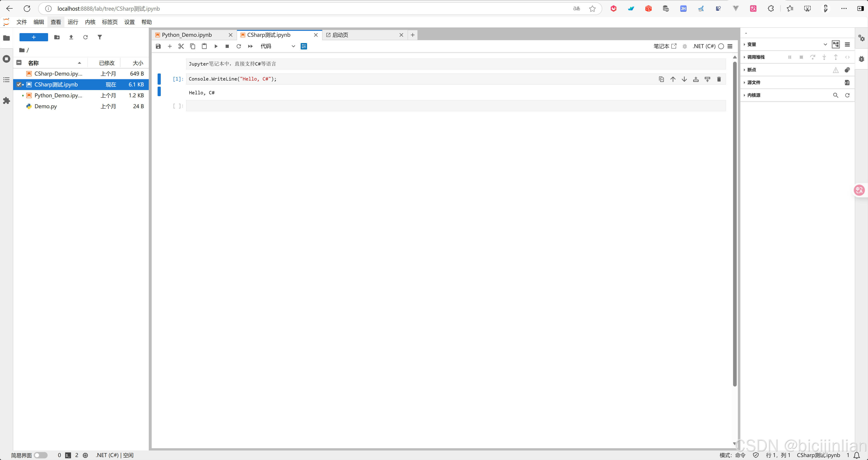Restart kernel and run all cells

tap(250, 46)
